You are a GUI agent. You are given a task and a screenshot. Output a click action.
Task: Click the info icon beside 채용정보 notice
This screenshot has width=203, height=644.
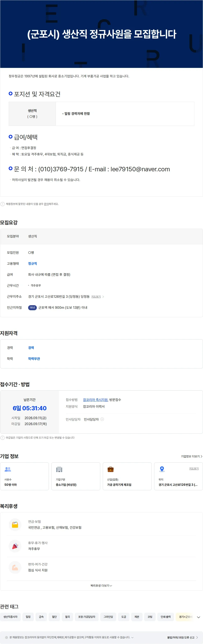pyautogui.click(x=3, y=204)
